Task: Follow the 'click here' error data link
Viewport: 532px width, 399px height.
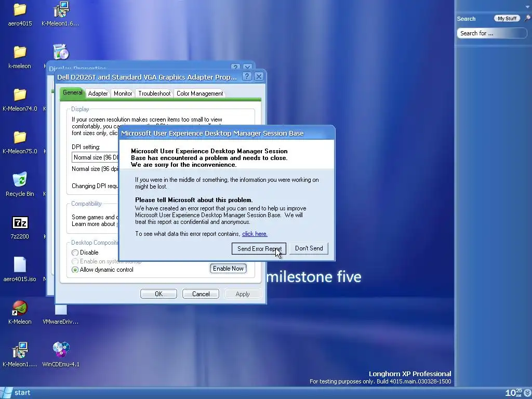Action: 255,234
